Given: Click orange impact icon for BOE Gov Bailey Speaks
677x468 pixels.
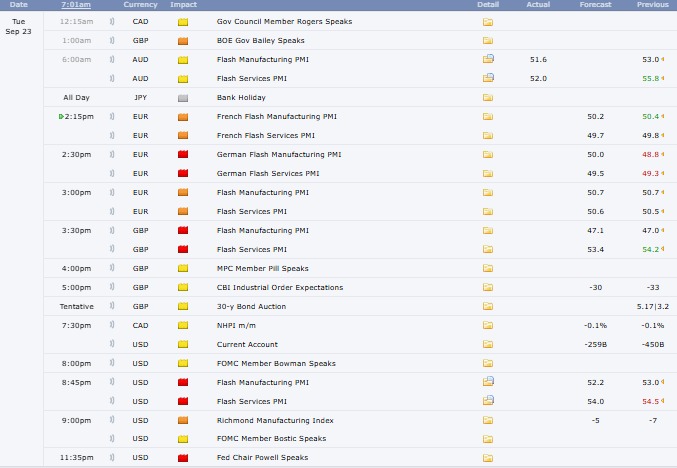Looking at the screenshot, I should coord(182,41).
